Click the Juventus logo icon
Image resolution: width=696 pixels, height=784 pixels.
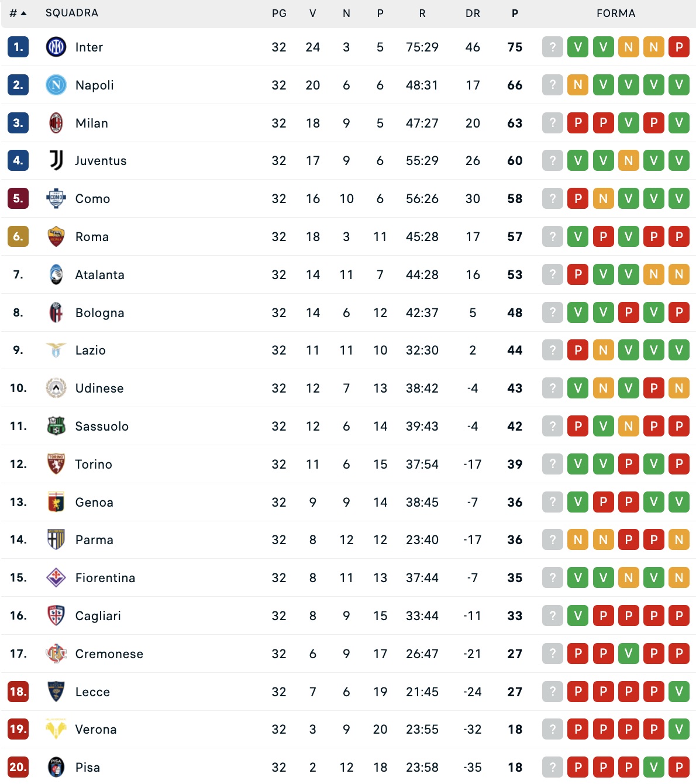pyautogui.click(x=56, y=160)
